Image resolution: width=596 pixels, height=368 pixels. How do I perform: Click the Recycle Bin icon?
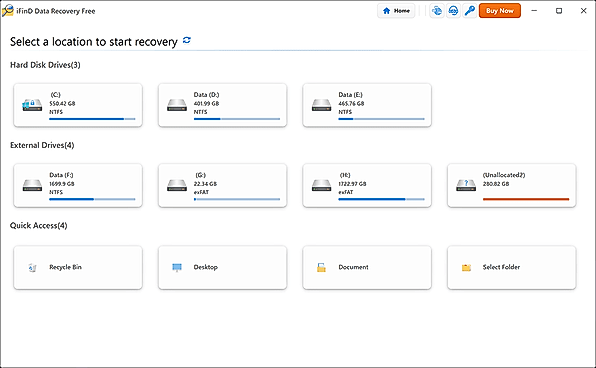click(32, 268)
